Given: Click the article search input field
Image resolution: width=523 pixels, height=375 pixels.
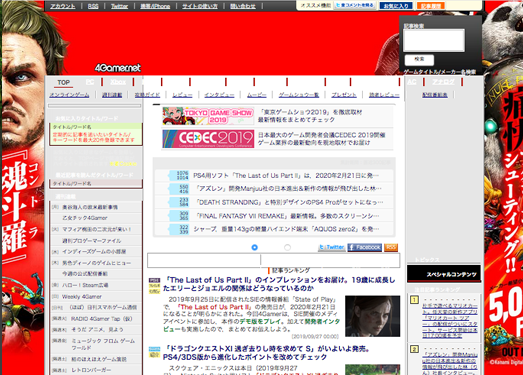Looking at the screenshot, I should coord(434,40).
